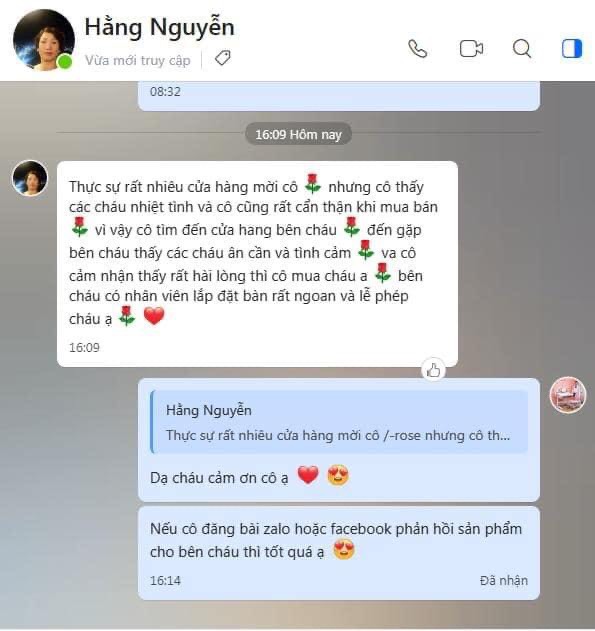Click the '16:09 Hôm nay' date separator
The width and height of the screenshot is (595, 631).
point(298,134)
